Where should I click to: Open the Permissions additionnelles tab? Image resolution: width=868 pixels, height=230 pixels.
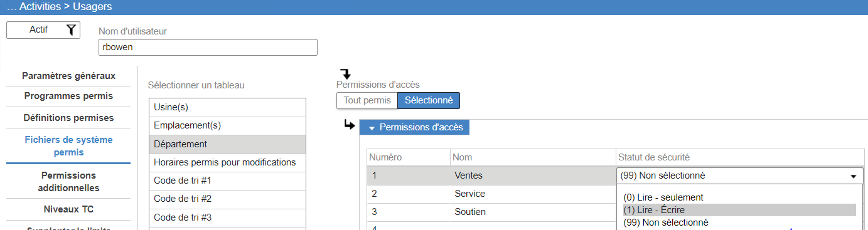[x=68, y=181]
